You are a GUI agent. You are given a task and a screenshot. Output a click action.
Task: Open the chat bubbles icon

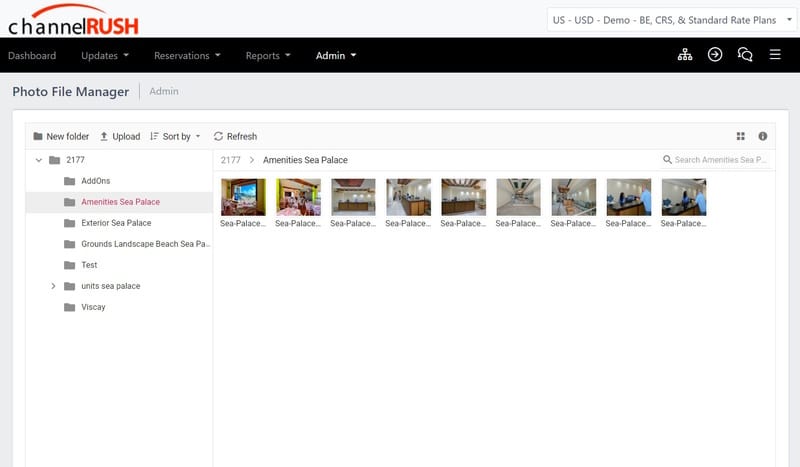[745, 55]
